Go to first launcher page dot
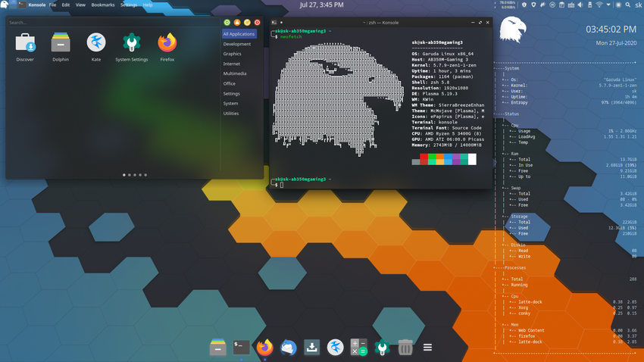 pyautogui.click(x=124, y=175)
